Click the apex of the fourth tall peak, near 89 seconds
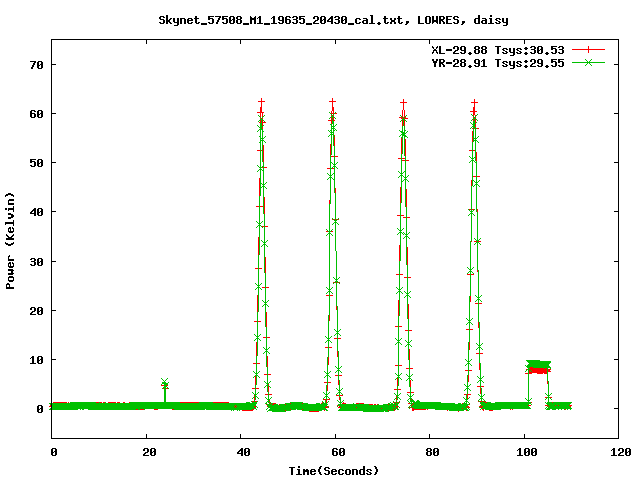This screenshot has width=640, height=480. [474, 103]
